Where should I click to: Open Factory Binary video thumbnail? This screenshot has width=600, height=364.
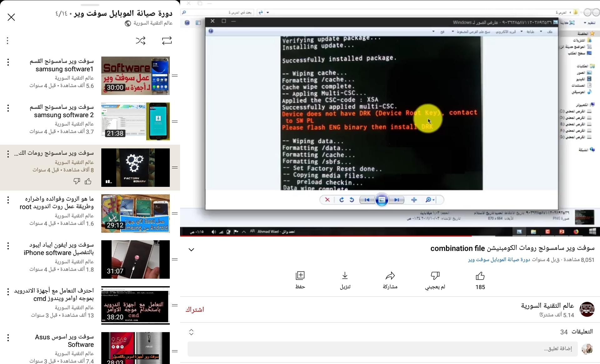pos(135,167)
